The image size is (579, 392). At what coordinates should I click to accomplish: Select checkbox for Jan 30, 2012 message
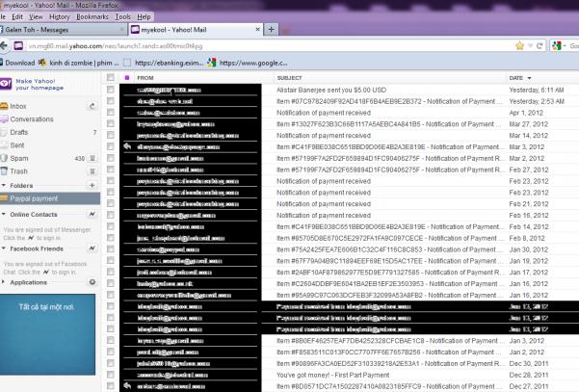pyautogui.click(x=111, y=249)
